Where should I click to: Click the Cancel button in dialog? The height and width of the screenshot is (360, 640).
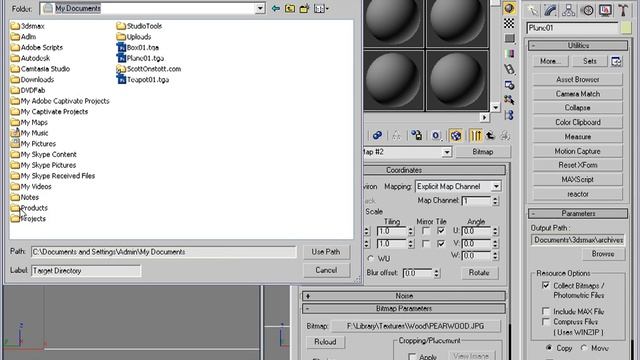point(326,270)
